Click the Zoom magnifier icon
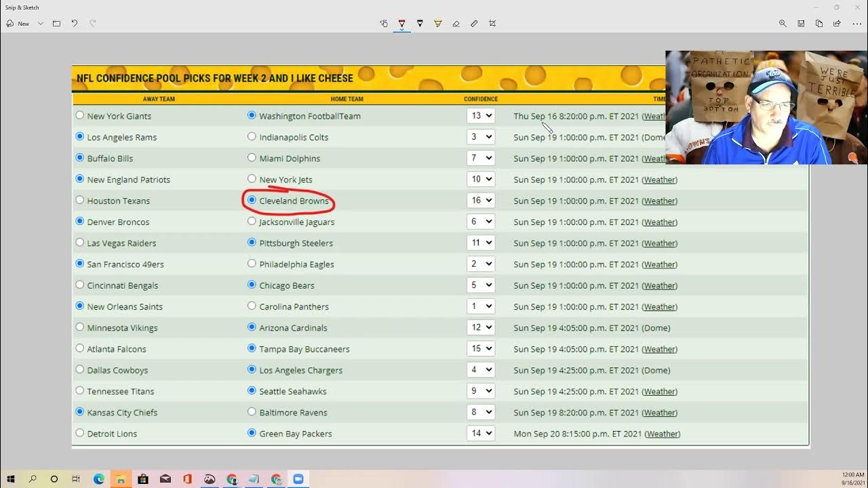 [783, 24]
